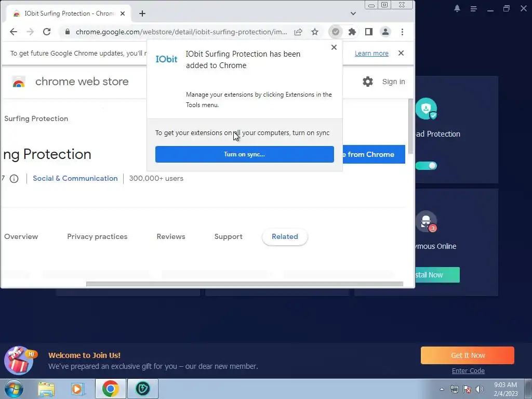Click the Action Center flag icon
Viewport: 532px width, 399px height.
pos(467,389)
